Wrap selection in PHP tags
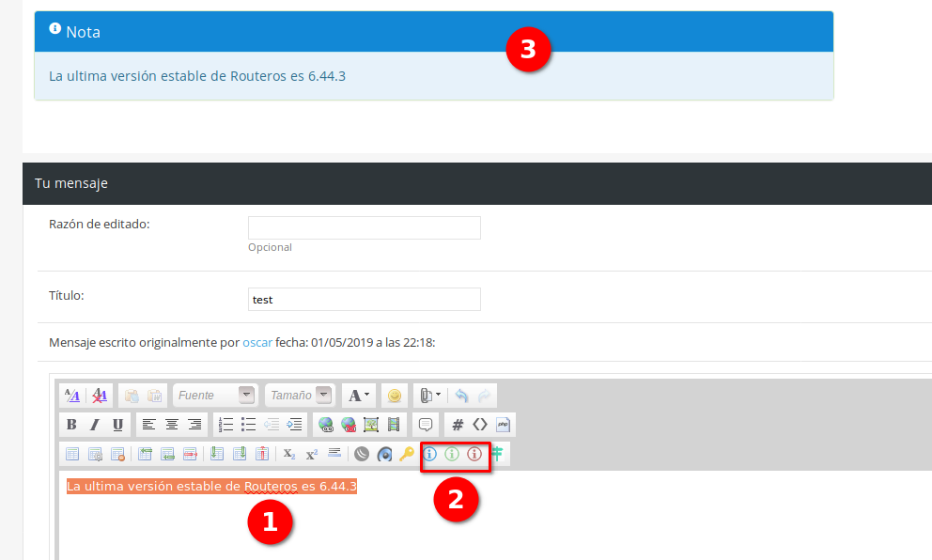Screen dimensions: 932x560 click(x=503, y=425)
